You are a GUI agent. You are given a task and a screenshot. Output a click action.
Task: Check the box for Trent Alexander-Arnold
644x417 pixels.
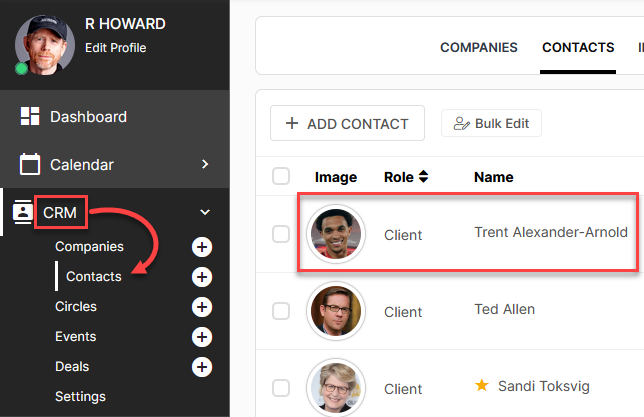[281, 234]
